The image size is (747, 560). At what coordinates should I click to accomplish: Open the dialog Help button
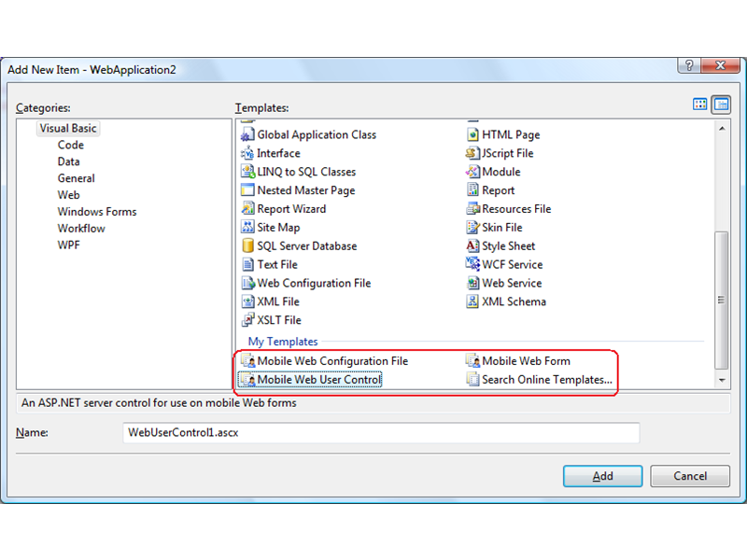(689, 65)
